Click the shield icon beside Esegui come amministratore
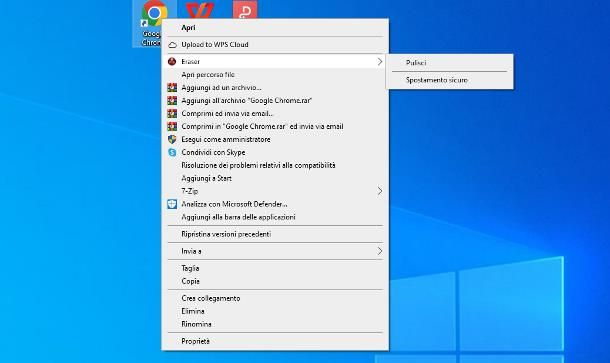610x363 pixels. (x=172, y=139)
